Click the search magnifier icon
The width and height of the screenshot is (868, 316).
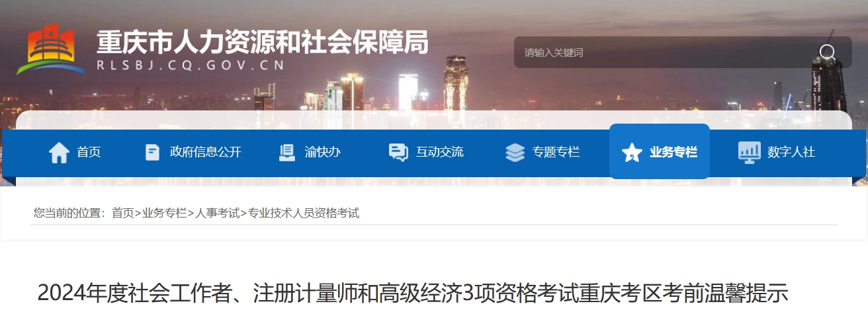tap(827, 52)
